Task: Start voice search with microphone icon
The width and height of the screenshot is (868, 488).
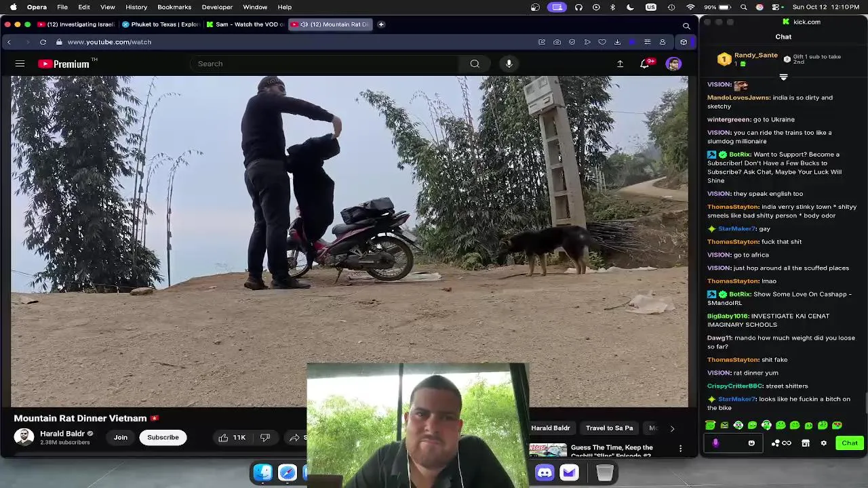Action: coord(509,64)
